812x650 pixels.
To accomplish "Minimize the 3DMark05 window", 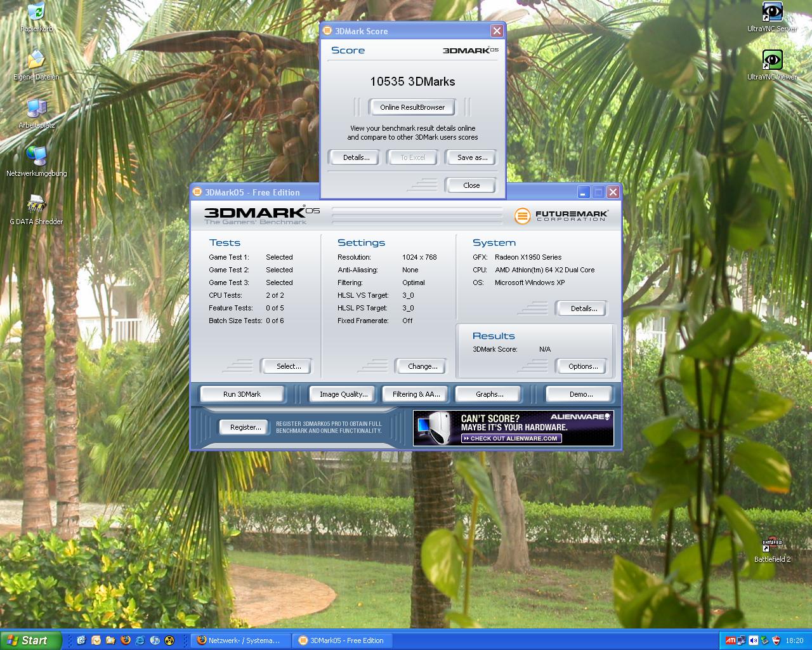I will [x=584, y=192].
